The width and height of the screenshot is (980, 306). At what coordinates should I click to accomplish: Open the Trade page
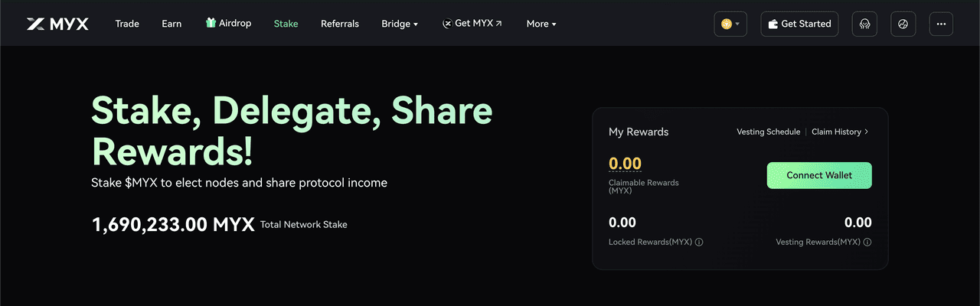(127, 24)
